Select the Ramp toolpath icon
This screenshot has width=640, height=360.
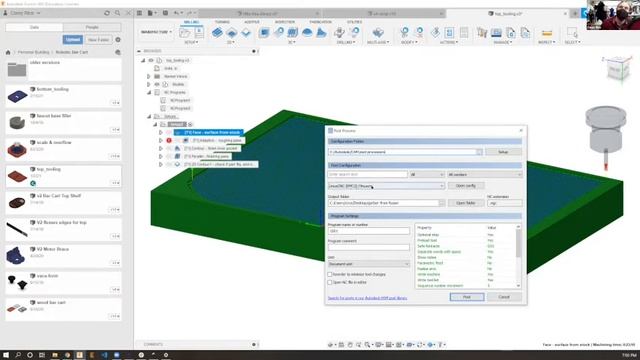pyautogui.click(x=322, y=33)
